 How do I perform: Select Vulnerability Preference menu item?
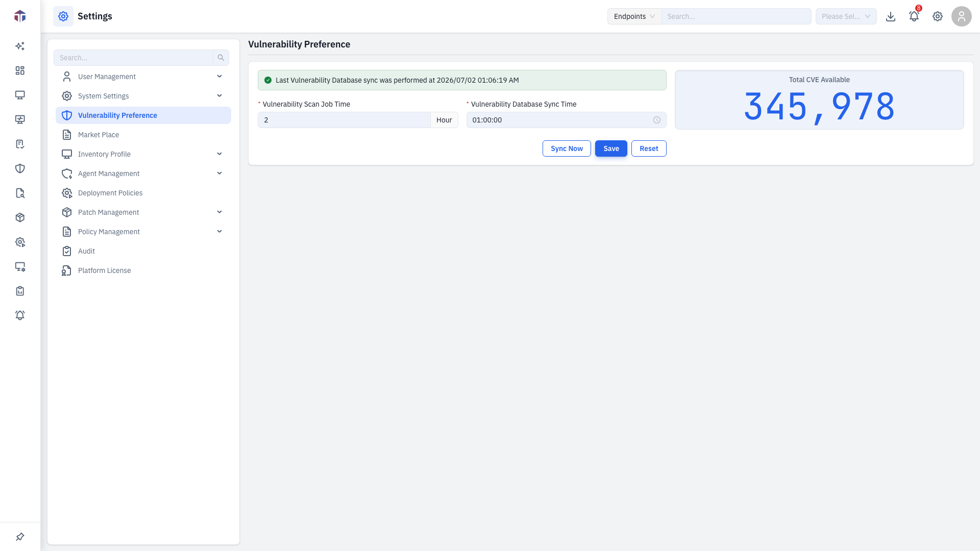(x=143, y=115)
